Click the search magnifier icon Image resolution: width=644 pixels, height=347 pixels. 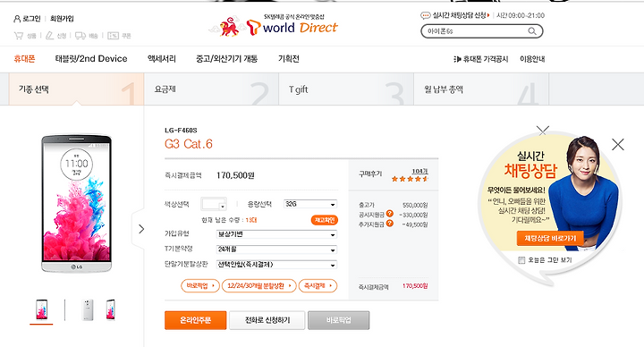[x=532, y=31]
